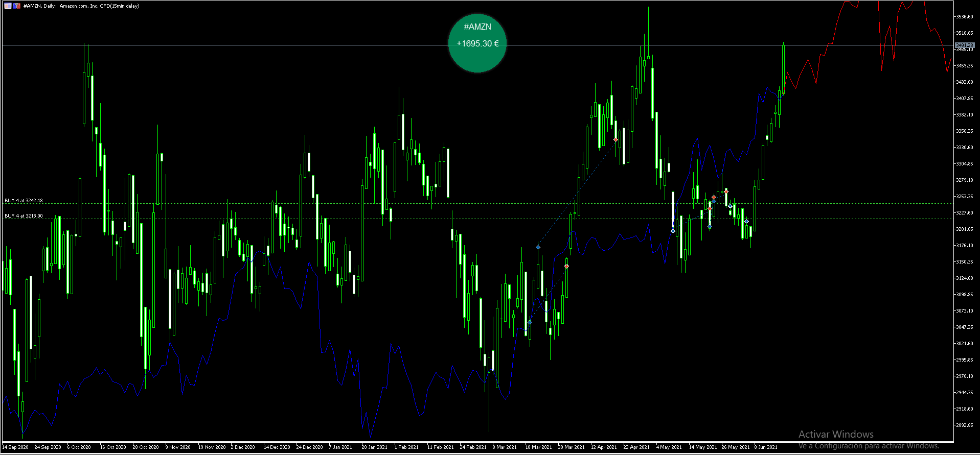Click the 3073.10 price scale label
The image size is (980, 455).
(965, 311)
